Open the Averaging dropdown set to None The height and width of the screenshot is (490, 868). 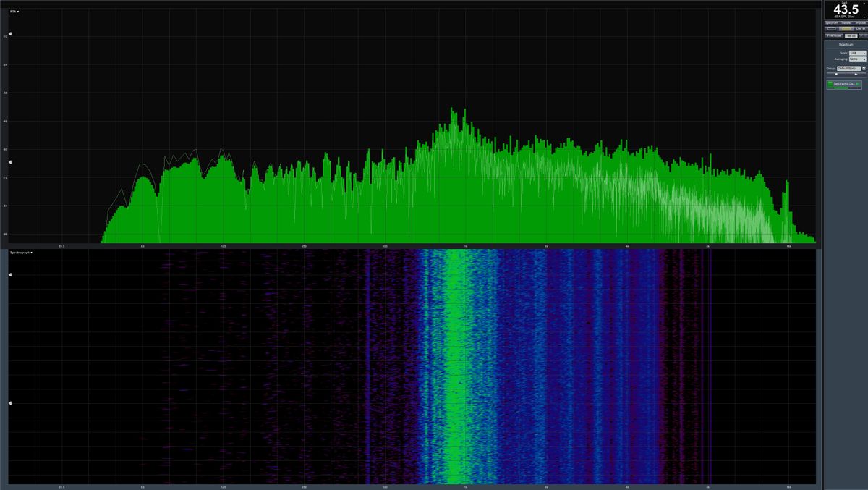pyautogui.click(x=858, y=59)
